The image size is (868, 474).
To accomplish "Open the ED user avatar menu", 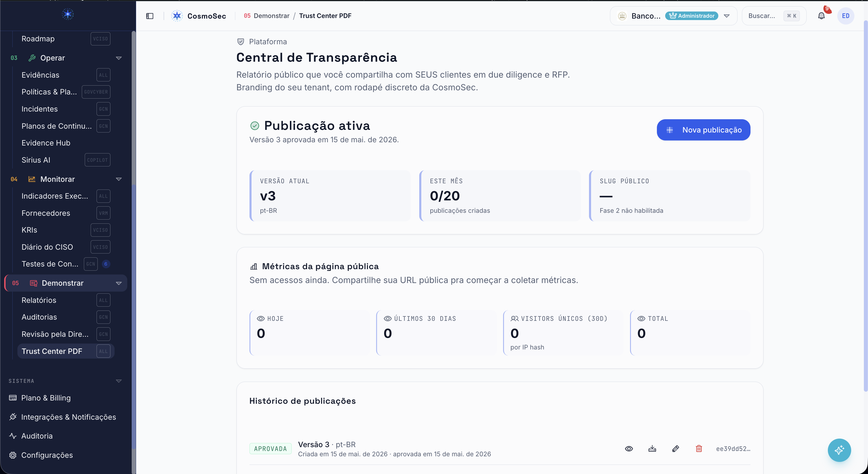I will click(x=846, y=16).
